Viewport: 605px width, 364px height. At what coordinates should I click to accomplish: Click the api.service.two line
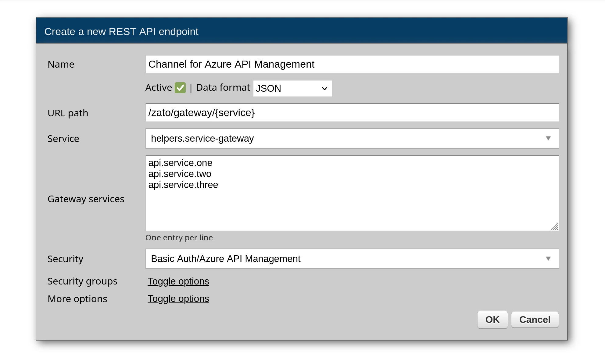click(x=180, y=174)
